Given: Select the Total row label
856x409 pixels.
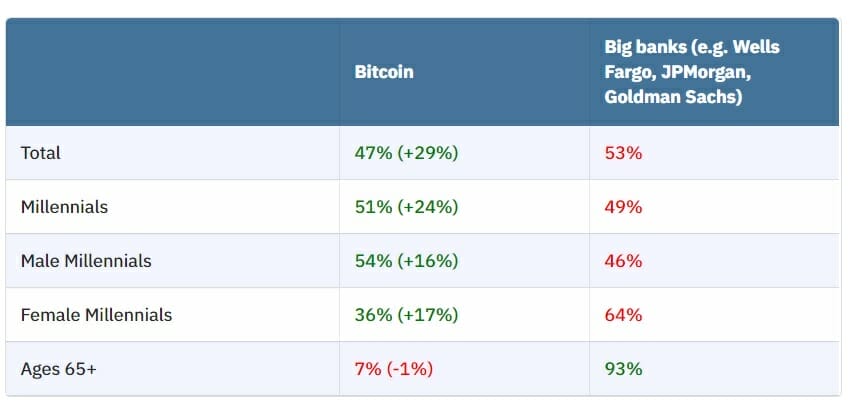Looking at the screenshot, I should (x=41, y=153).
